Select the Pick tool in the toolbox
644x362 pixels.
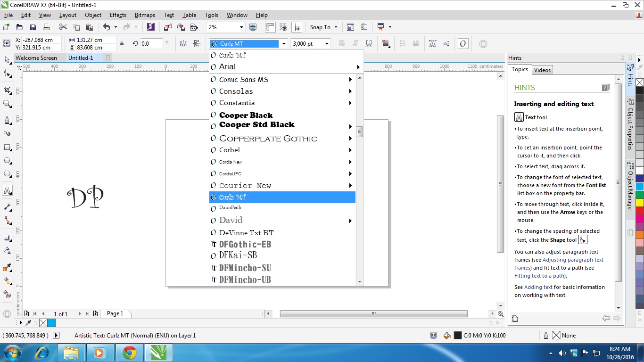pos(7,60)
